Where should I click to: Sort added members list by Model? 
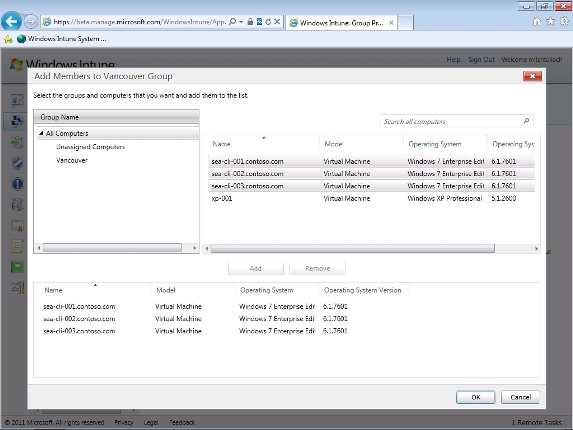tap(192, 290)
